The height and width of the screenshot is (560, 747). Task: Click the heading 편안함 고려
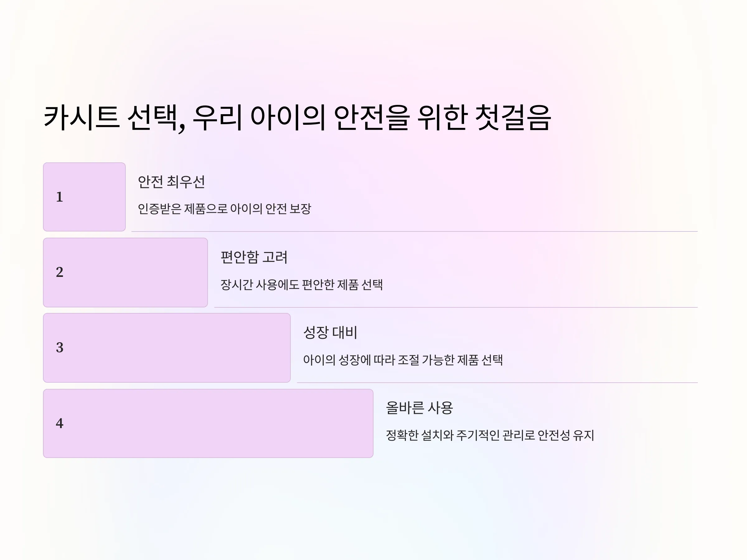point(254,257)
